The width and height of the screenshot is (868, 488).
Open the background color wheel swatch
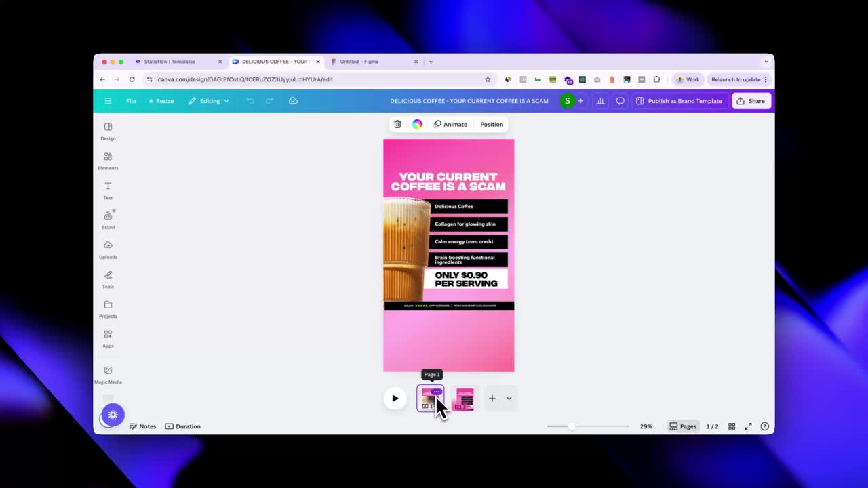(x=417, y=124)
